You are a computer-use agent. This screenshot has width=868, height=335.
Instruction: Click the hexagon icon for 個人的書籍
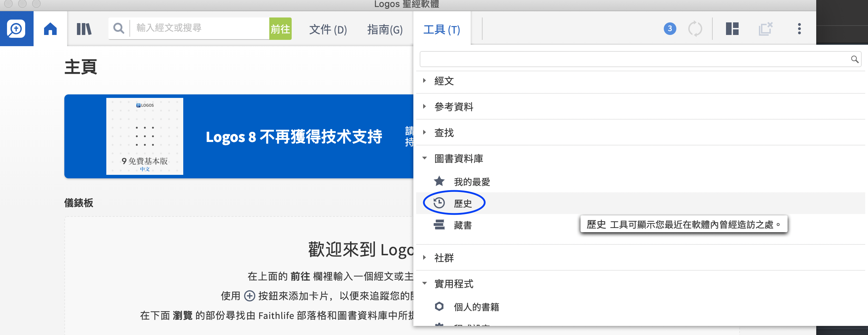coord(439,306)
